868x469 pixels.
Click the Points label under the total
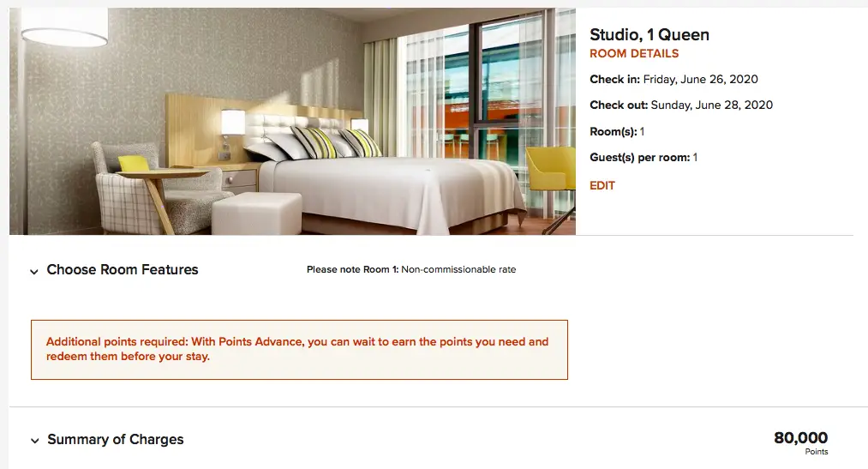point(817,452)
